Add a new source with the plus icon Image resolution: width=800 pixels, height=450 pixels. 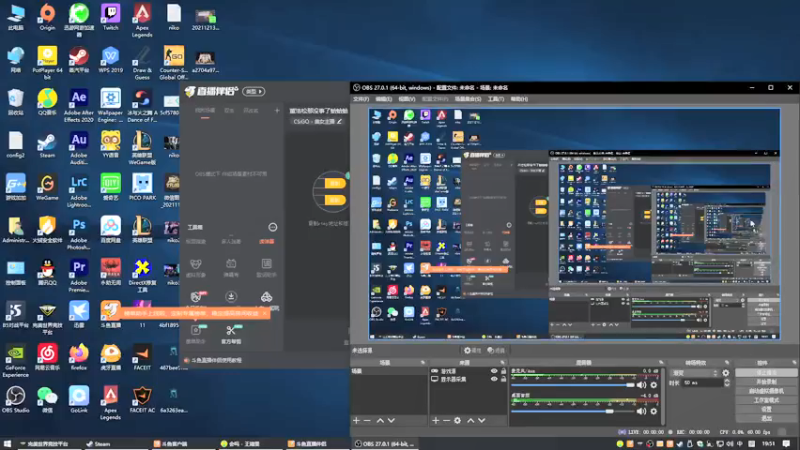436,420
